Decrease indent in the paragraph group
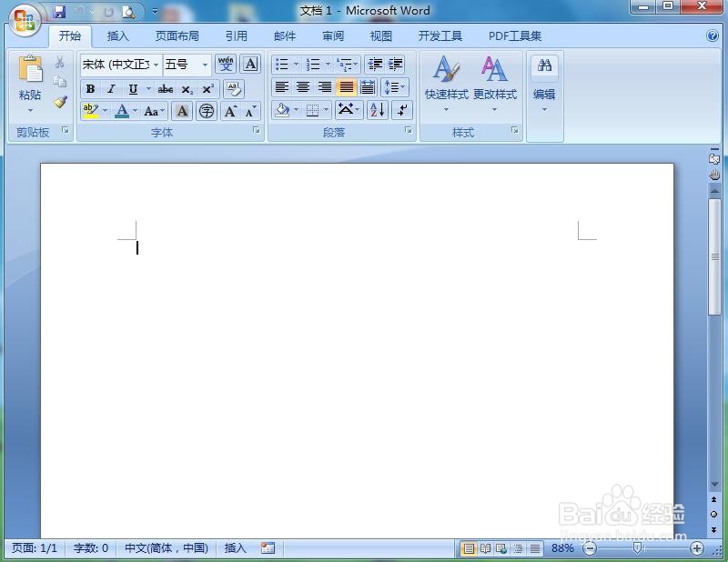The height and width of the screenshot is (562, 728). (x=375, y=64)
